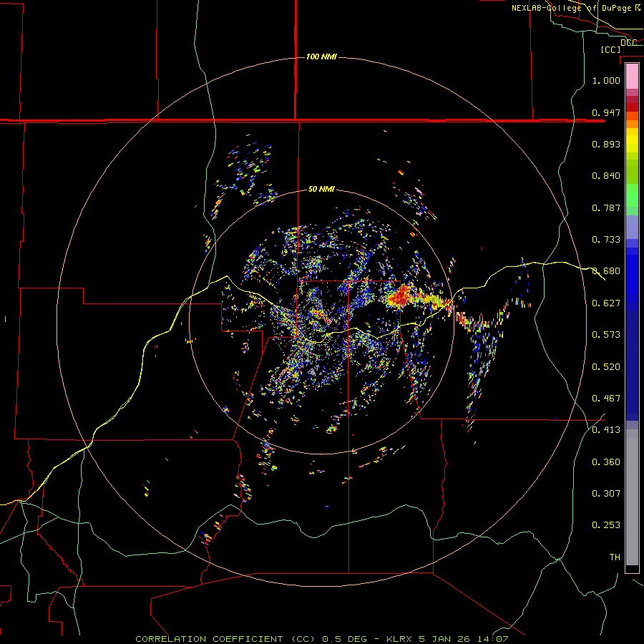Click the 0.5 DEG elevation text in the caption
The image size is (644, 644).
pos(344,639)
